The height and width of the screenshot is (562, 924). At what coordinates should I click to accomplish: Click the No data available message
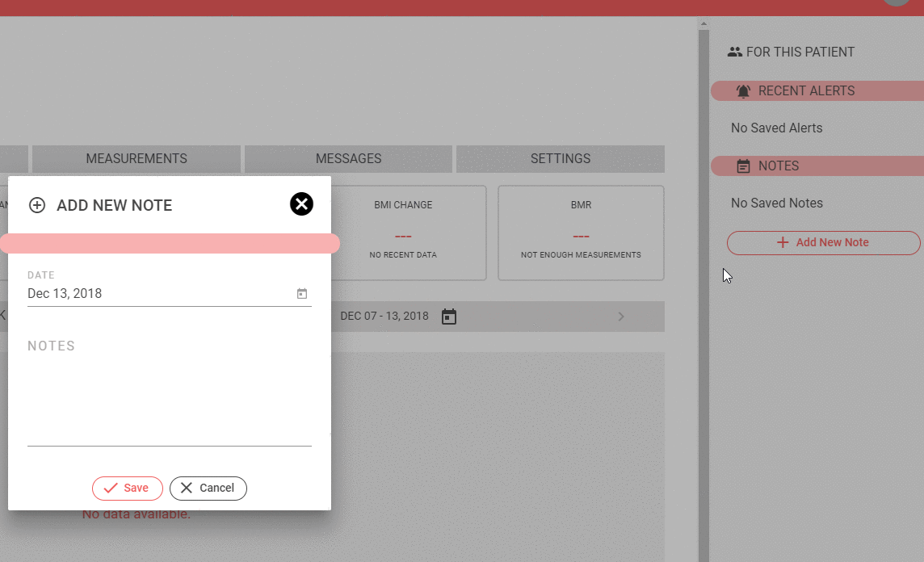pyautogui.click(x=136, y=514)
